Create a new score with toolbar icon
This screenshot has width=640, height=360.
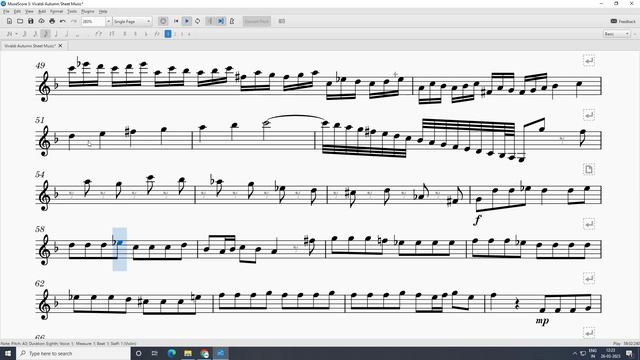(x=9, y=21)
